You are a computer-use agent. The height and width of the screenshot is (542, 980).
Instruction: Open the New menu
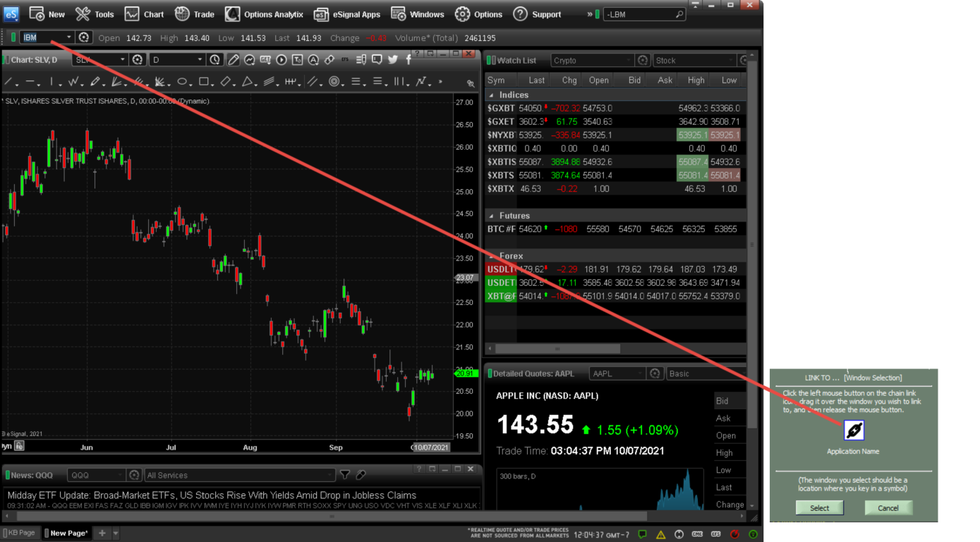click(x=47, y=14)
